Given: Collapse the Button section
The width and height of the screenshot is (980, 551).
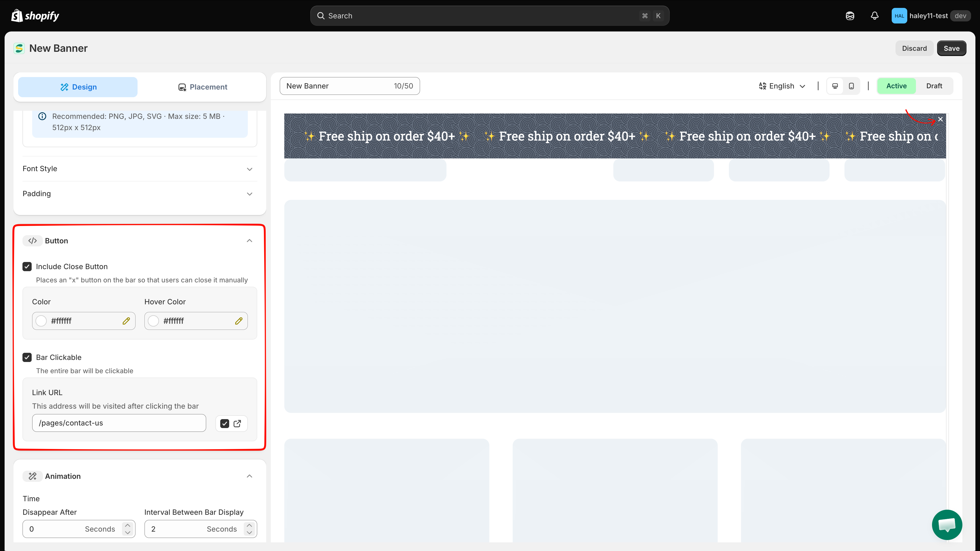Looking at the screenshot, I should coord(250,241).
